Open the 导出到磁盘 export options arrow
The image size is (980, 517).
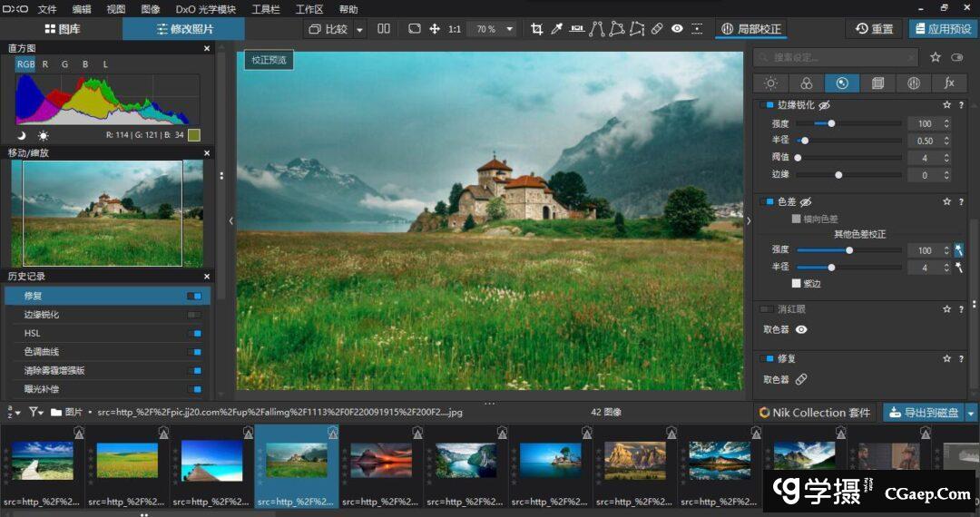coord(972,413)
